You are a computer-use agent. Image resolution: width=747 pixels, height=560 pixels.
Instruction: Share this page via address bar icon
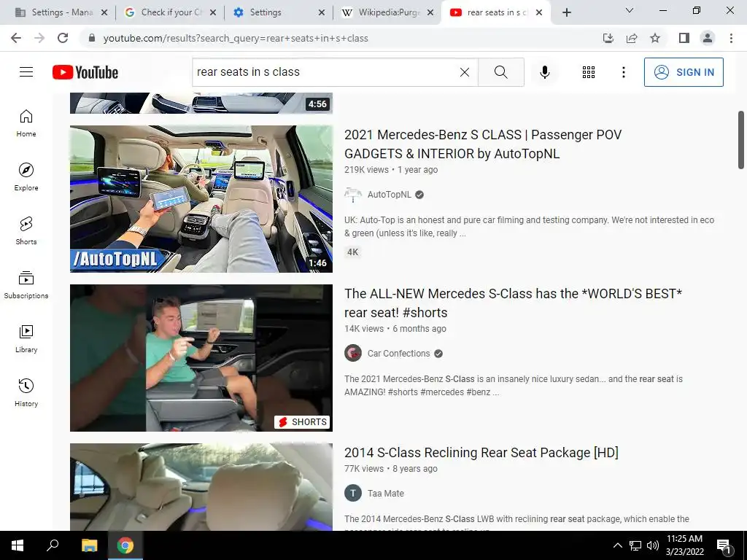pyautogui.click(x=632, y=38)
